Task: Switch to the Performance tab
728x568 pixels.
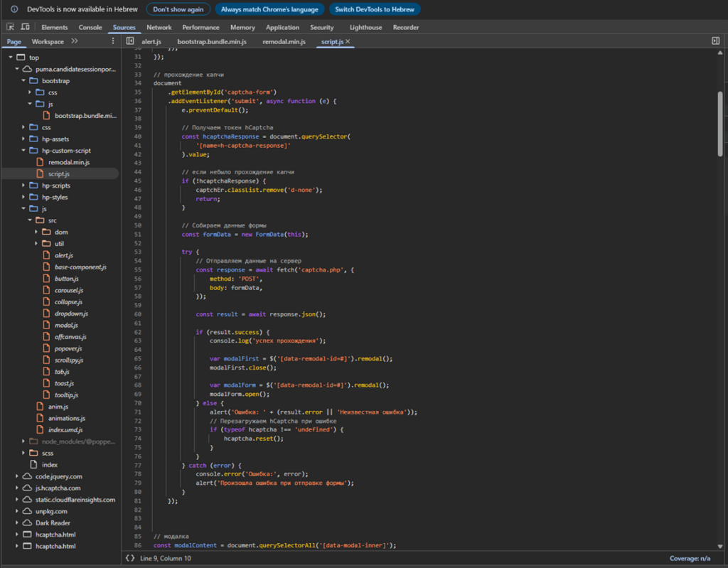Action: click(200, 28)
